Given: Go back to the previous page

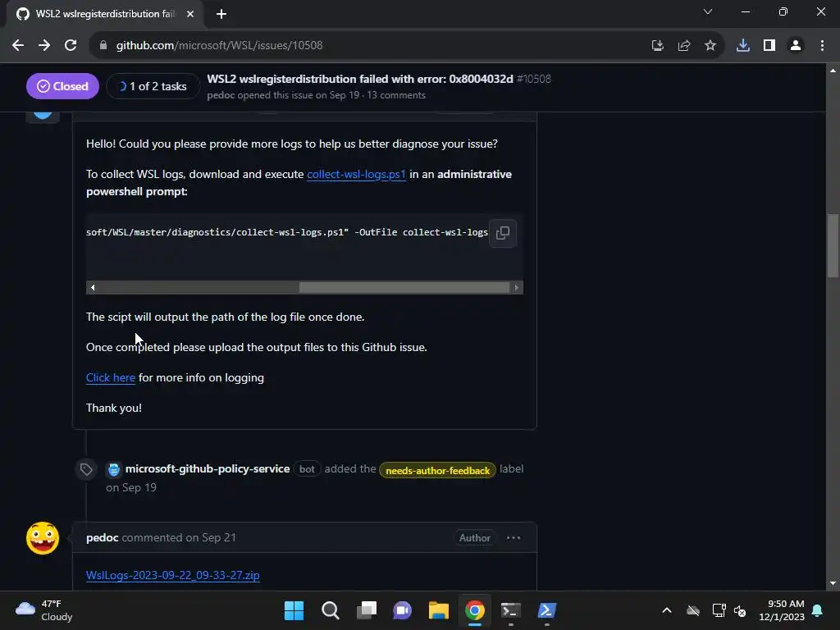Looking at the screenshot, I should [x=18, y=46].
